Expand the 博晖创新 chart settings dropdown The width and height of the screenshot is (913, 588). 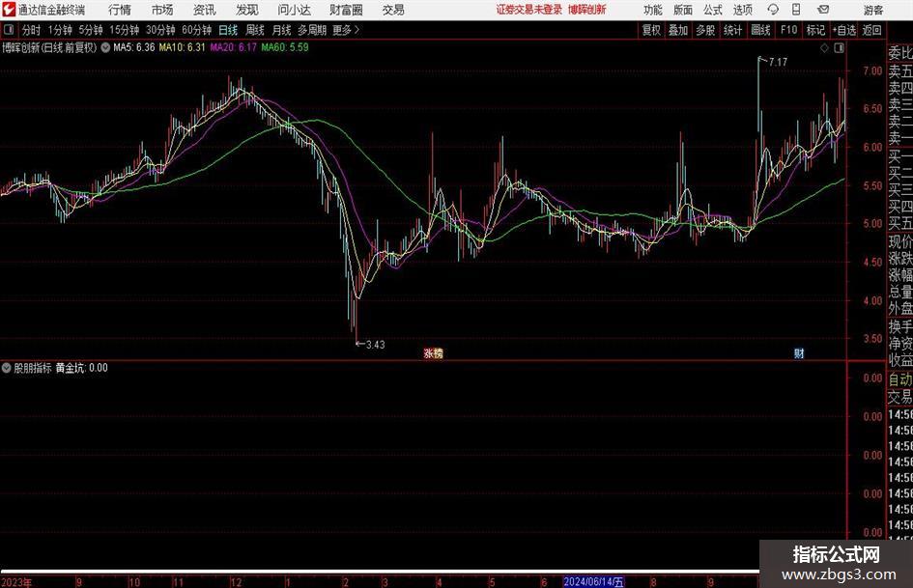click(105, 47)
